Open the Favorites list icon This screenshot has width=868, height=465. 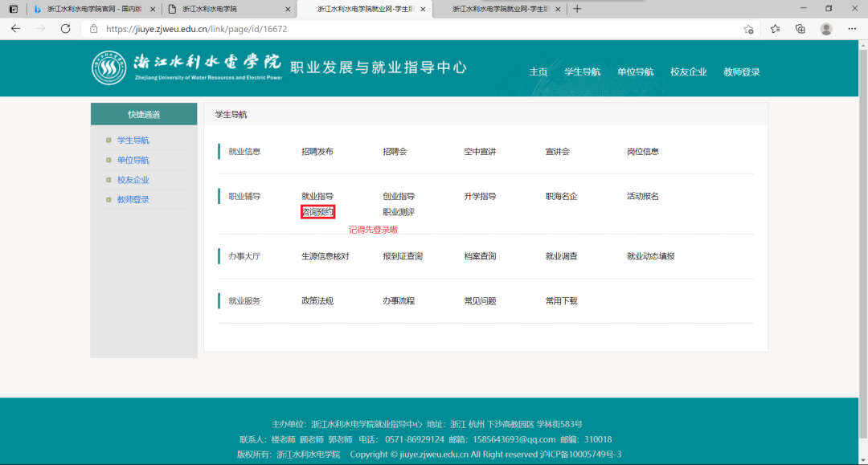click(x=775, y=29)
